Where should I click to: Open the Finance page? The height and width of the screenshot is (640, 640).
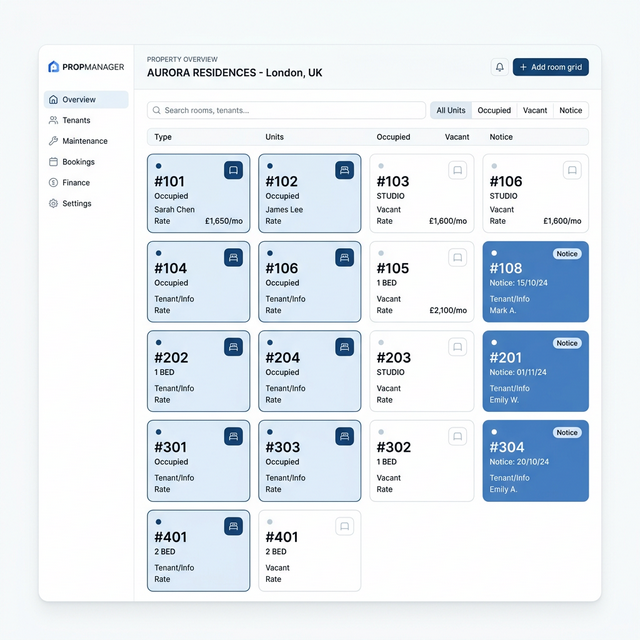86,182
